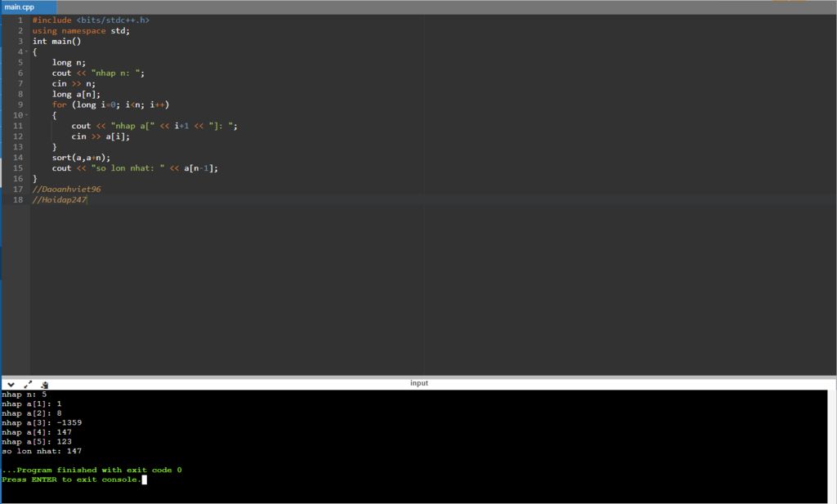Click the '//Hoidap247' comment
Image resolution: width=837 pixels, height=504 pixels.
pyautogui.click(x=59, y=200)
